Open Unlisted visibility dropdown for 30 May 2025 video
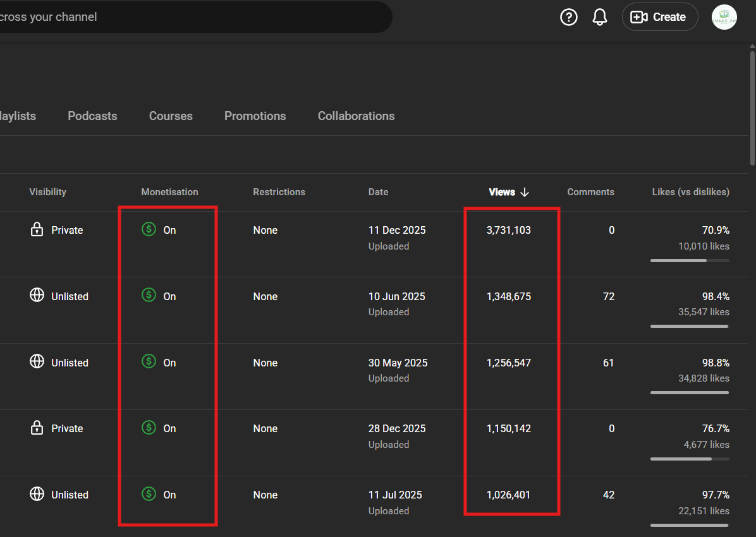756x537 pixels. click(x=70, y=363)
